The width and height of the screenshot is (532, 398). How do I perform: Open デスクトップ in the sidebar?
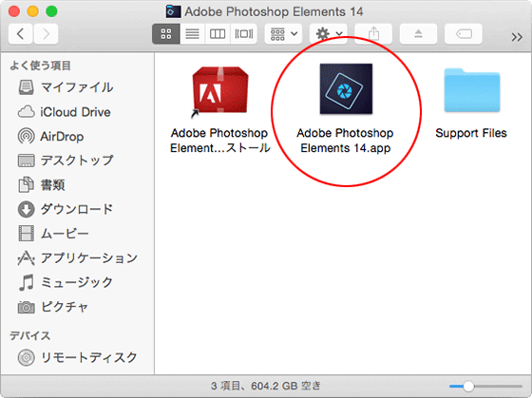click(77, 161)
